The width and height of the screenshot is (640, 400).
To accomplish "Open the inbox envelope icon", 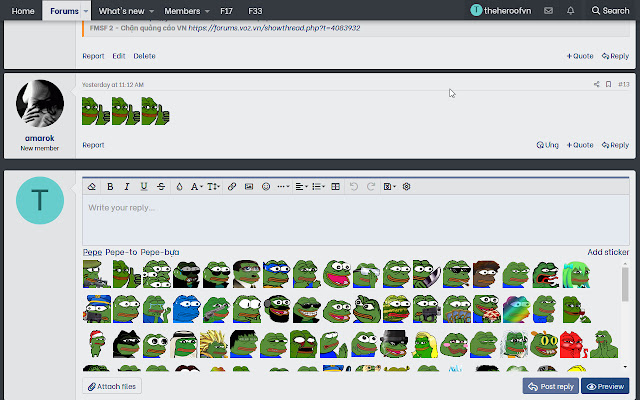I will 549,10.
